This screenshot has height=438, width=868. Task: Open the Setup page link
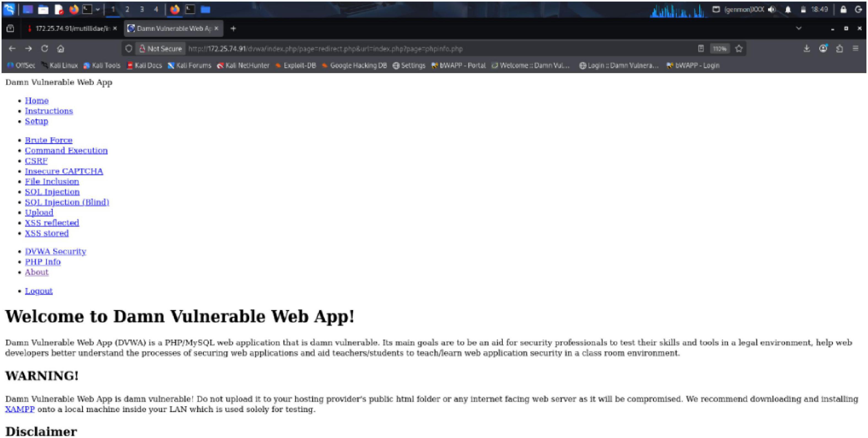coord(36,121)
